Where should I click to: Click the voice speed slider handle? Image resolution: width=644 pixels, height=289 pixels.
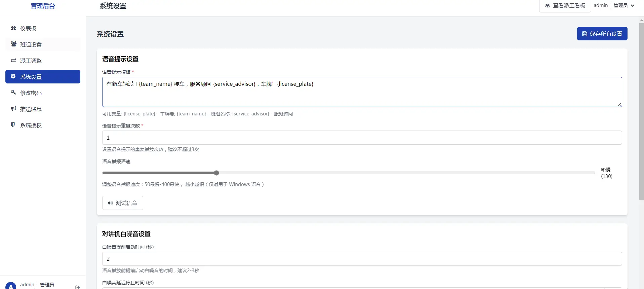coord(216,173)
